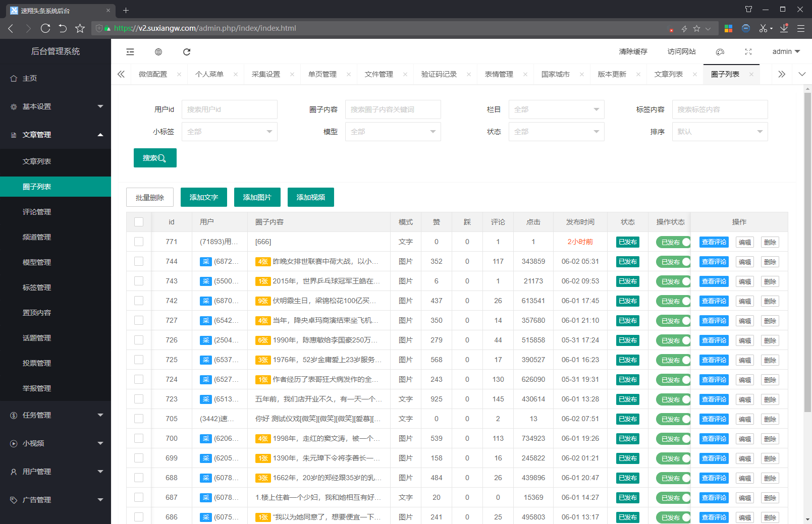The height and width of the screenshot is (524, 812).
Task: Toggle 已发布 switch for row 743
Action: click(673, 281)
